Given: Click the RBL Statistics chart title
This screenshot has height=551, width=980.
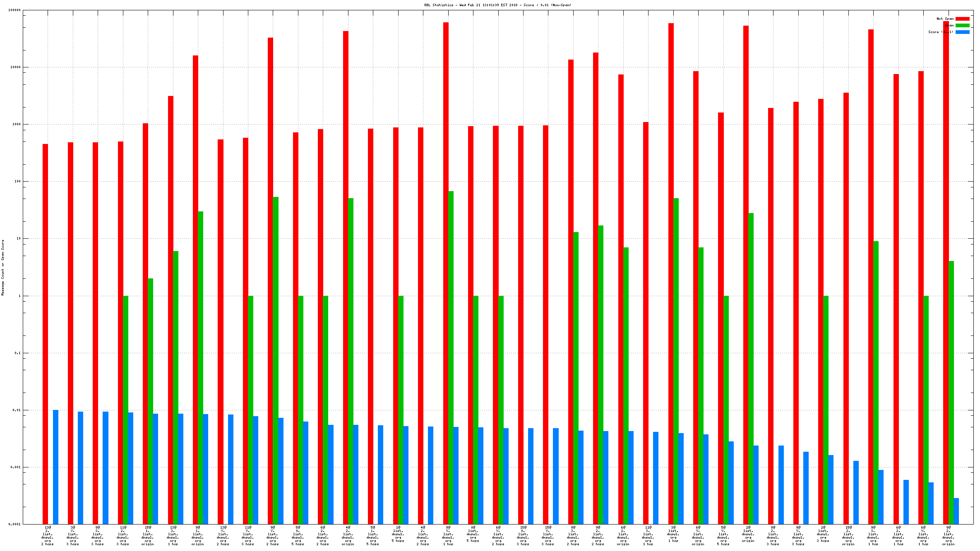Looking at the screenshot, I should pyautogui.click(x=497, y=5).
